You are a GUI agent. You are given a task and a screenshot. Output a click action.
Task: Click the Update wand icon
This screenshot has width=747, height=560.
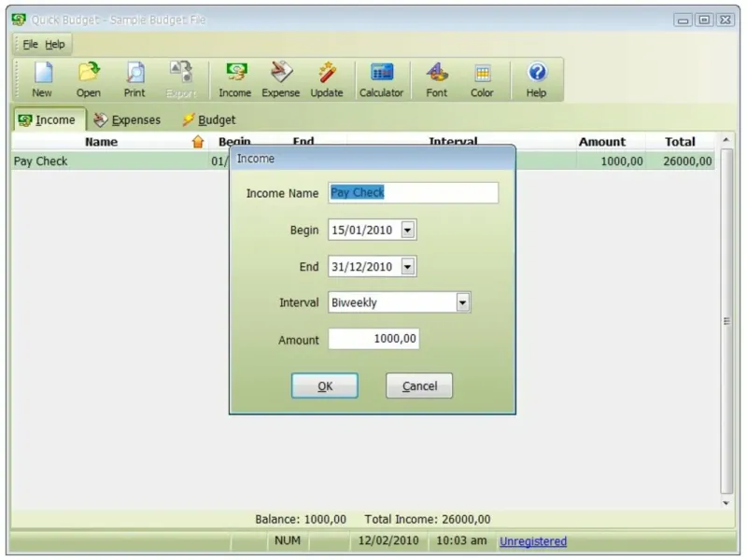(x=327, y=80)
